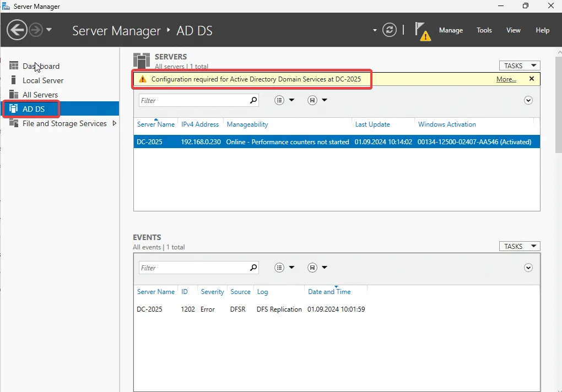Open the list criteria icon in Events pane
This screenshot has width=562, height=392.
tap(279, 267)
